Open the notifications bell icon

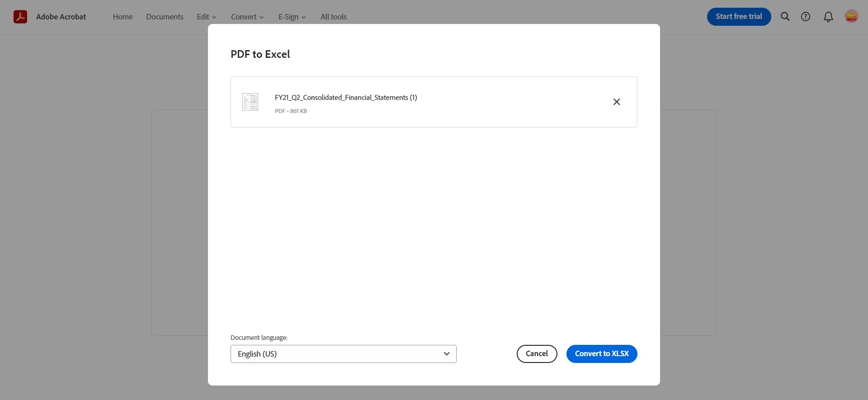828,17
